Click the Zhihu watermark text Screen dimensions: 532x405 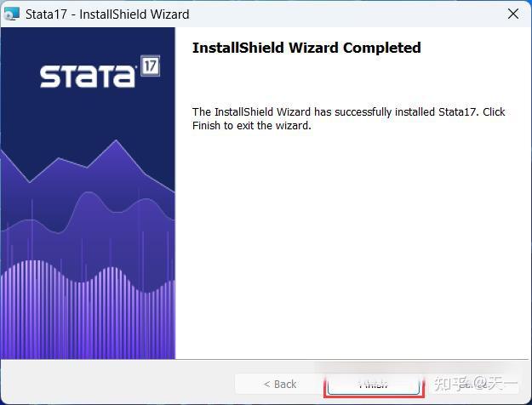pos(476,384)
